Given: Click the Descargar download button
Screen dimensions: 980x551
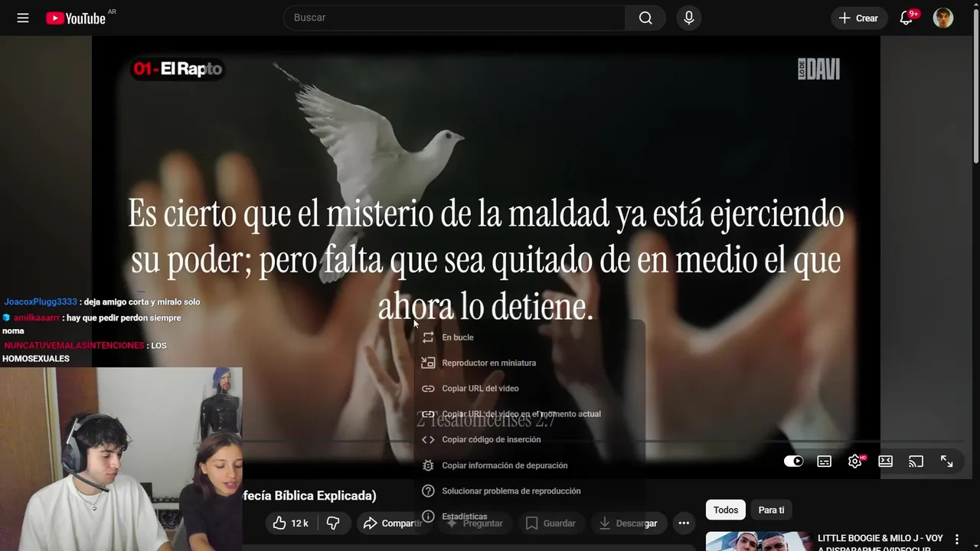Looking at the screenshot, I should pos(629,523).
